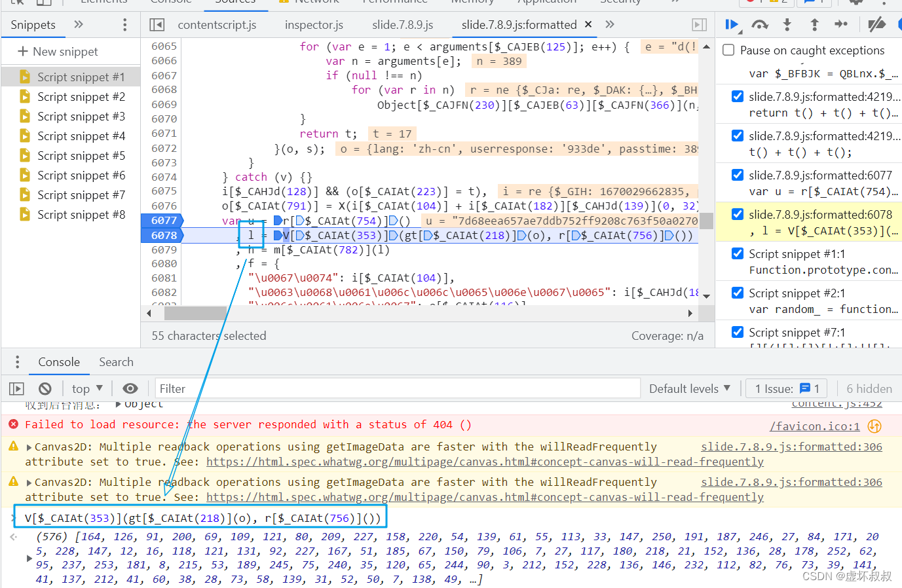Toggle breakpoint on line 6077 gutter

(x=163, y=221)
